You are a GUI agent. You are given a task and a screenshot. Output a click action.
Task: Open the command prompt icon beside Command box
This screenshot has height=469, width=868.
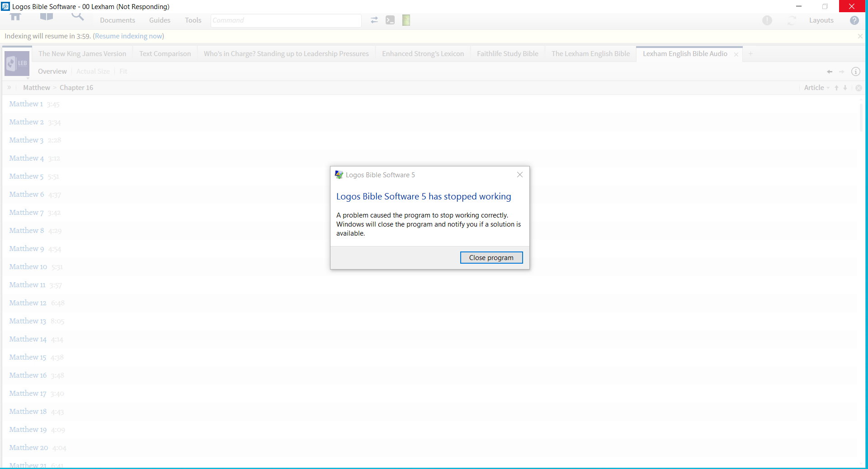pyautogui.click(x=390, y=20)
